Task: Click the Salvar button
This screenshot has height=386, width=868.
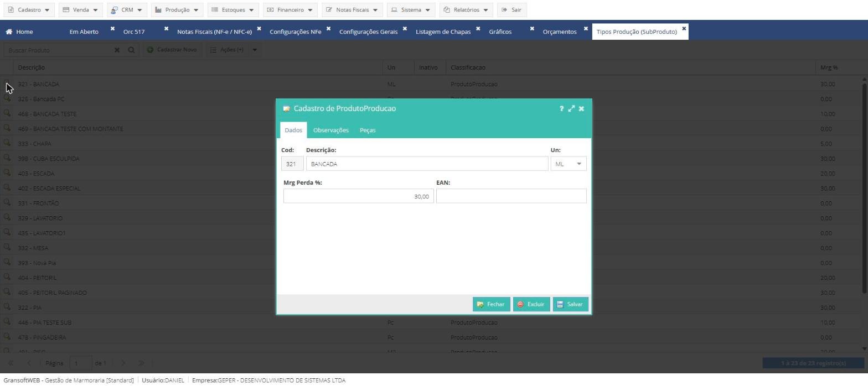Action: (570, 304)
